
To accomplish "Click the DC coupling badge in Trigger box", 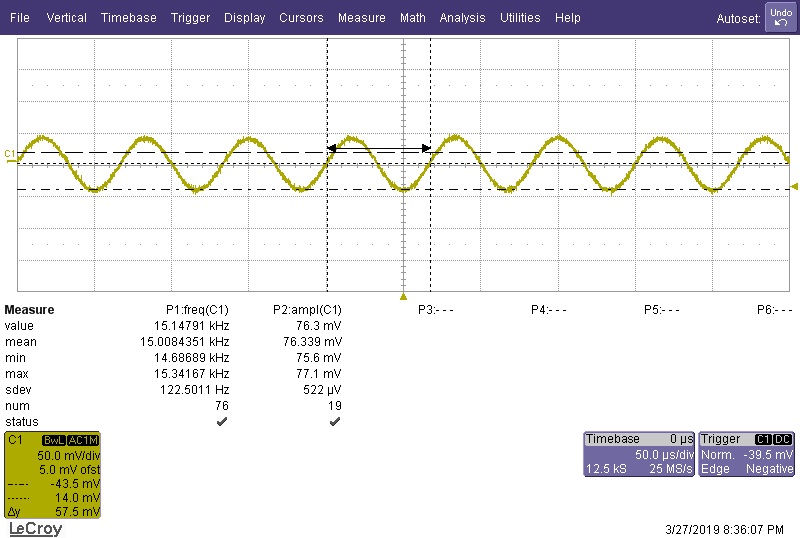I will (x=782, y=439).
